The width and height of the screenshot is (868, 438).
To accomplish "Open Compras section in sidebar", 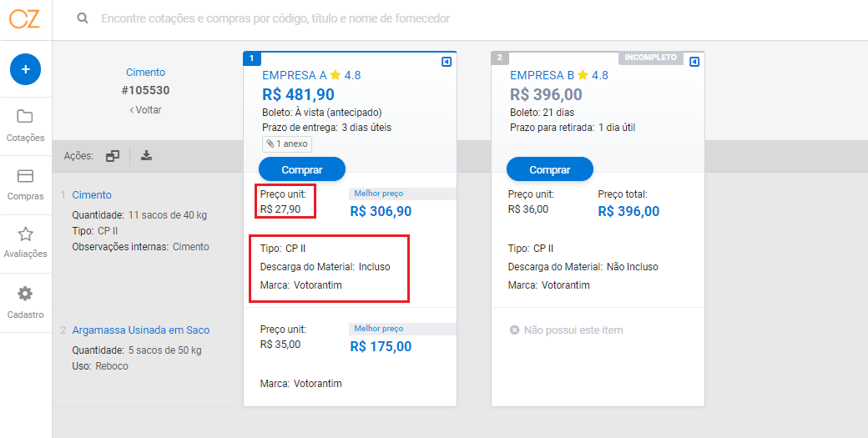I will pos(25,185).
